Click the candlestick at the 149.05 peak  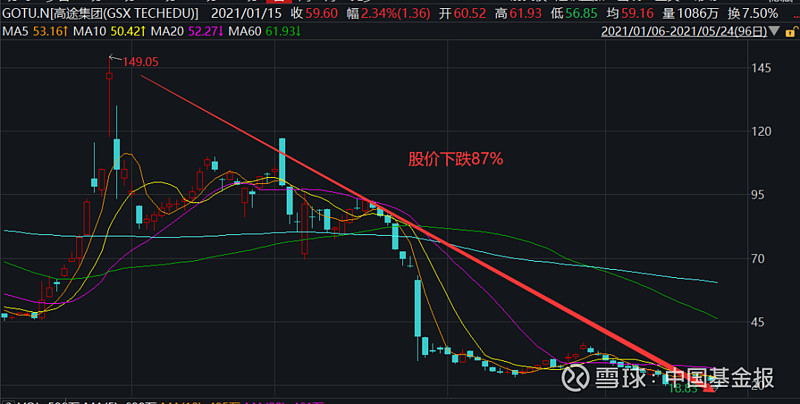coord(109,97)
